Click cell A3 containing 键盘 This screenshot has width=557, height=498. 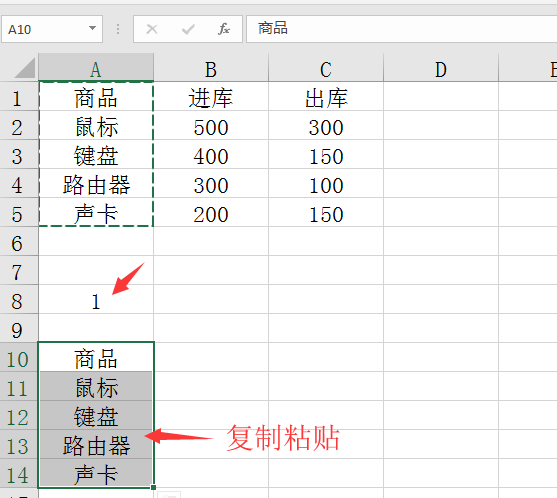click(x=96, y=155)
